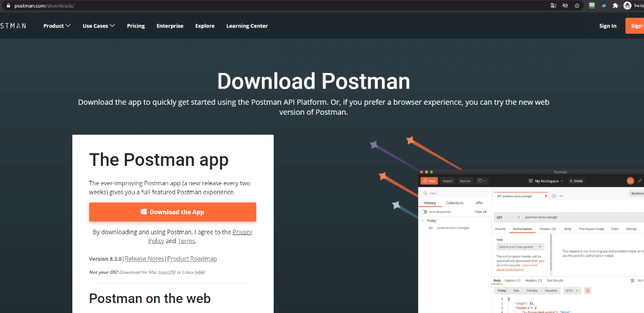Image resolution: width=644 pixels, height=313 pixels.
Task: Click Clear all in the history panel
Action: pyautogui.click(x=481, y=212)
